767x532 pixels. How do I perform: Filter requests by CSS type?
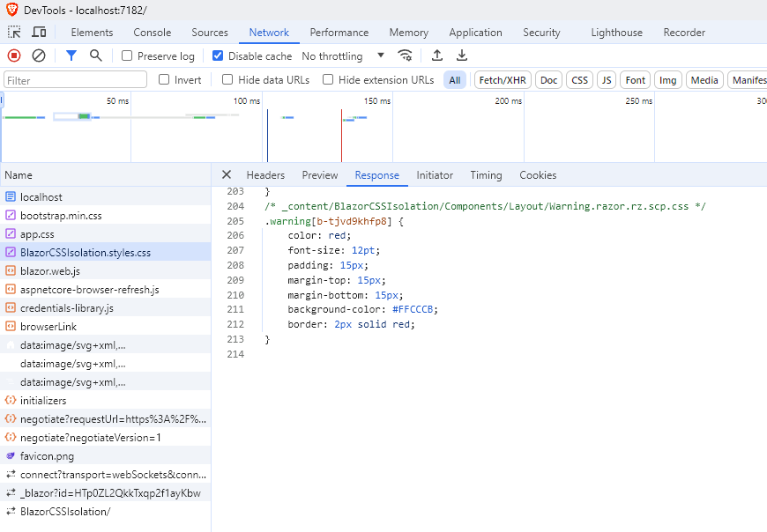(579, 80)
